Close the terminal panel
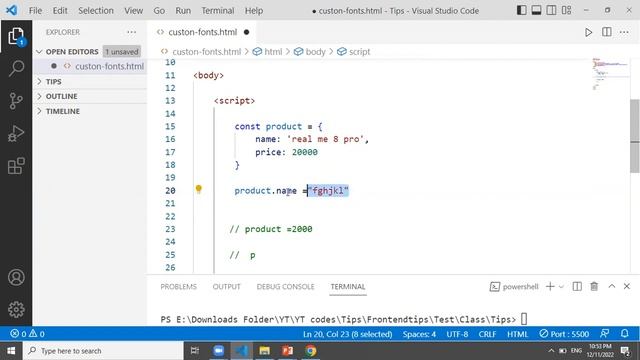Image resolution: width=640 pixels, height=360 pixels. pos(627,287)
